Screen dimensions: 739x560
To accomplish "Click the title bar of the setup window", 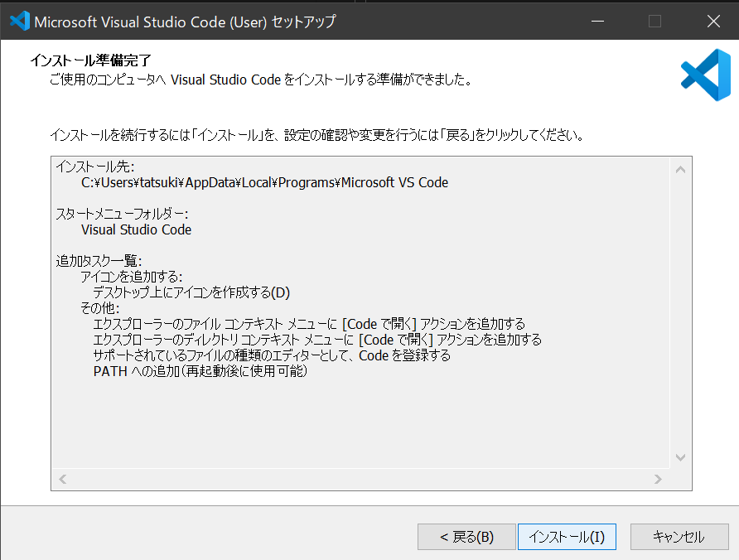I will tap(373, 21).
